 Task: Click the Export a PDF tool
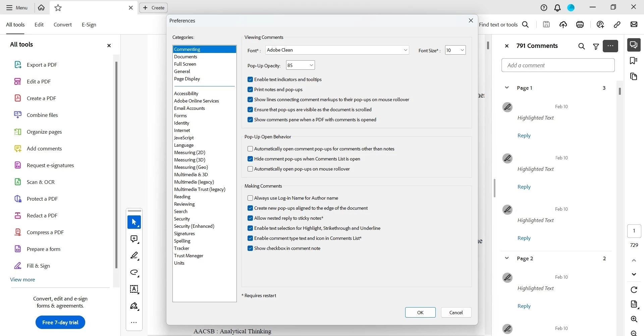click(36, 65)
